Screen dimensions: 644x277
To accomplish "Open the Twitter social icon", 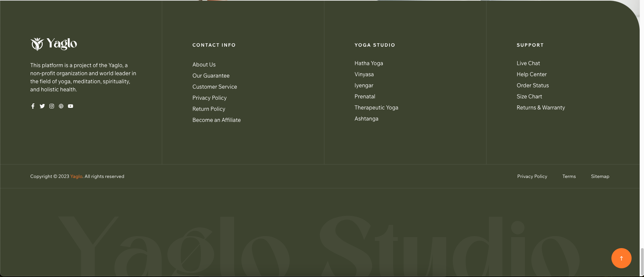I will pyautogui.click(x=42, y=106).
